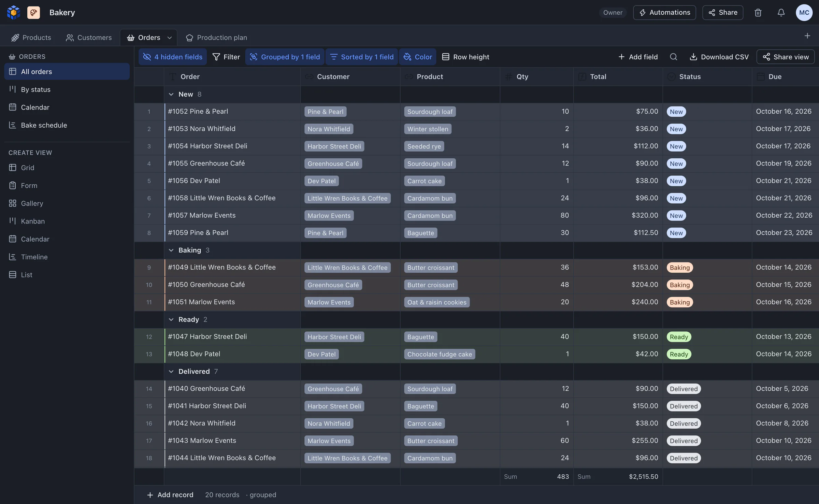819x504 pixels.
Task: Click the Ready status tag for #1047
Action: (x=679, y=337)
